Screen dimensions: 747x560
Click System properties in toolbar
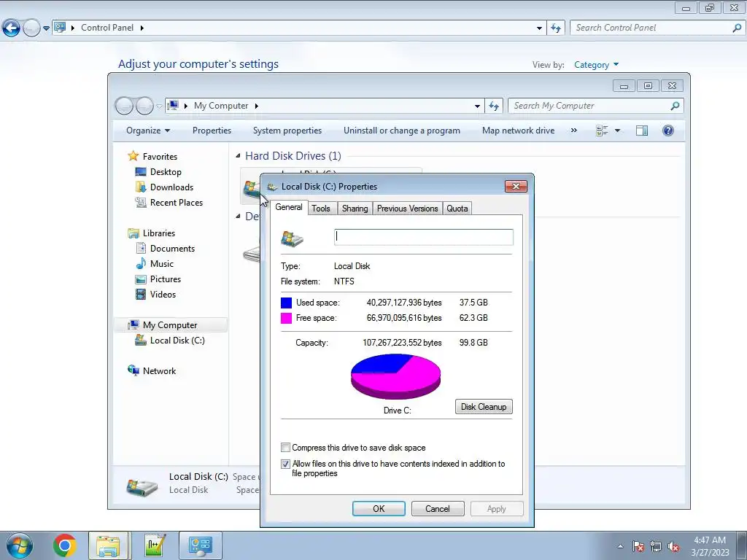[x=287, y=131]
